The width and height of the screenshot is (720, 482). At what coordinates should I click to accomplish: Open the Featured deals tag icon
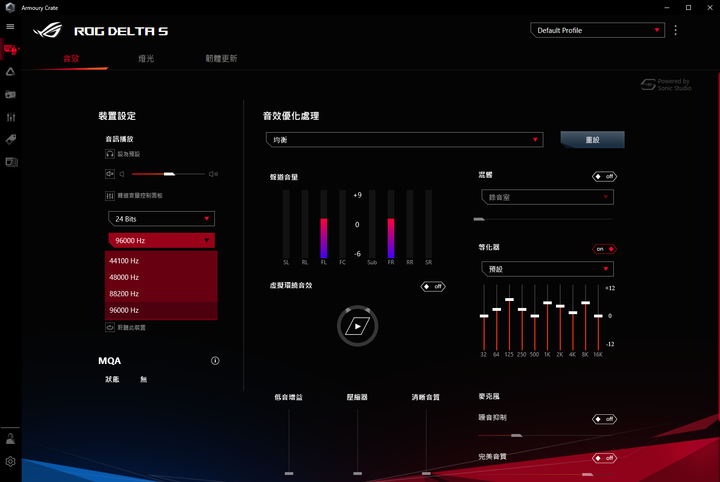click(x=11, y=139)
